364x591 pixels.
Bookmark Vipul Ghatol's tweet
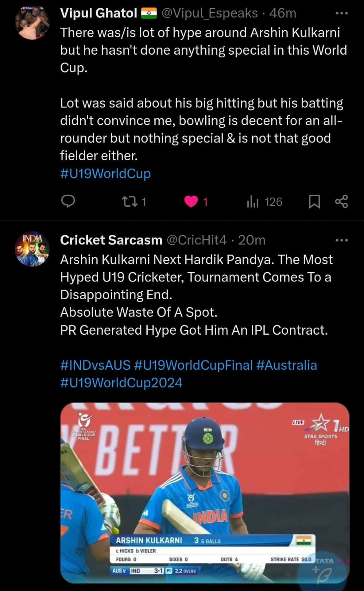click(x=314, y=202)
